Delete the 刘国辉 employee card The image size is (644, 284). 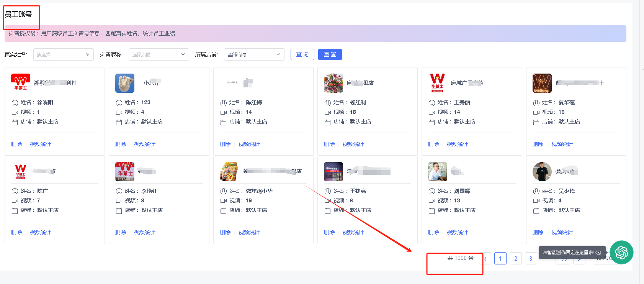tap(433, 232)
